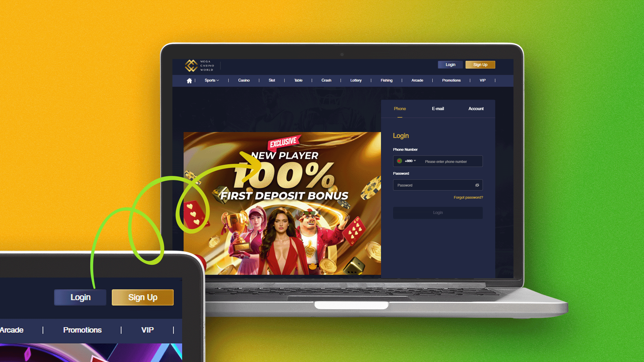The height and width of the screenshot is (362, 644).
Task: Click the Home icon in the navigation bar
Action: pos(189,80)
